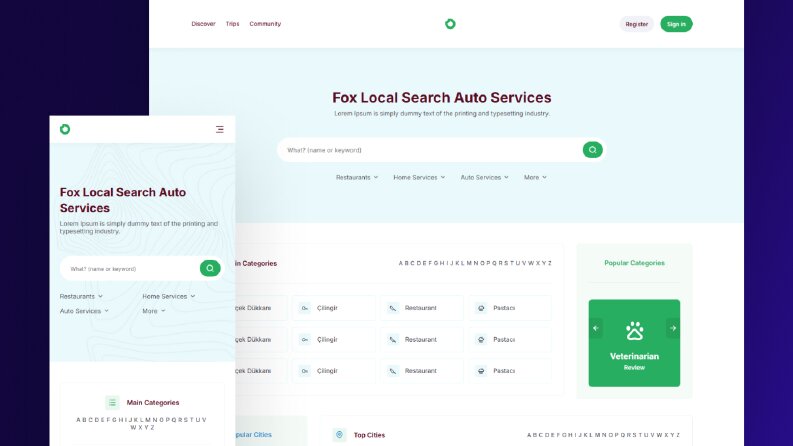The image size is (793, 446).
Task: Go to next popular category with right arrow
Action: pos(673,328)
